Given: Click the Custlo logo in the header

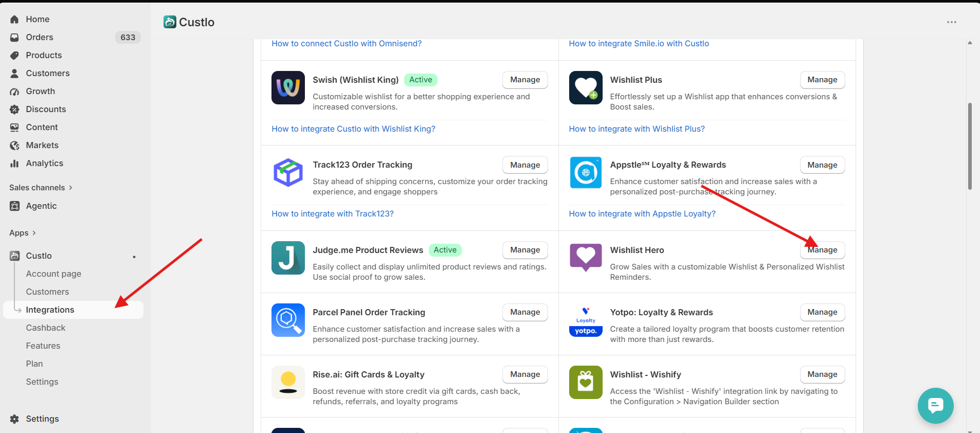Looking at the screenshot, I should pyautogui.click(x=170, y=22).
